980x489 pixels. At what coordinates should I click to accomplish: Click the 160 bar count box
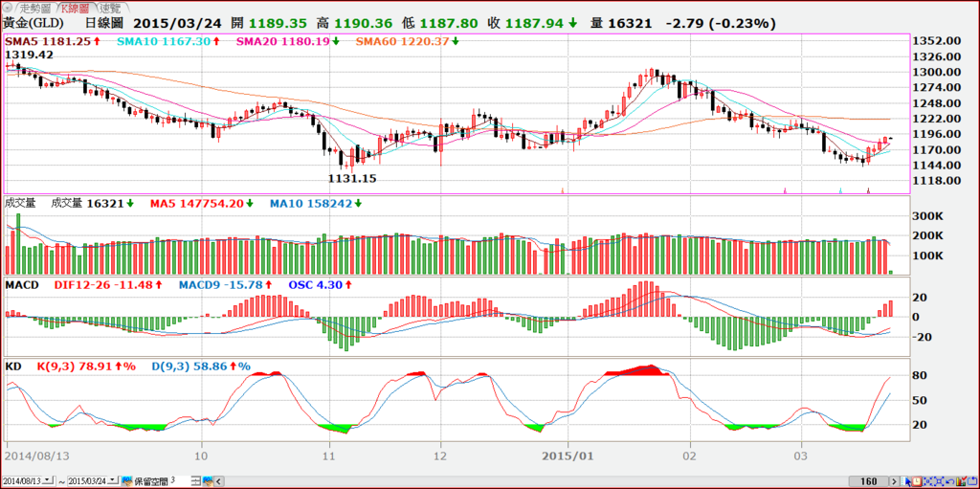pyautogui.click(x=869, y=481)
